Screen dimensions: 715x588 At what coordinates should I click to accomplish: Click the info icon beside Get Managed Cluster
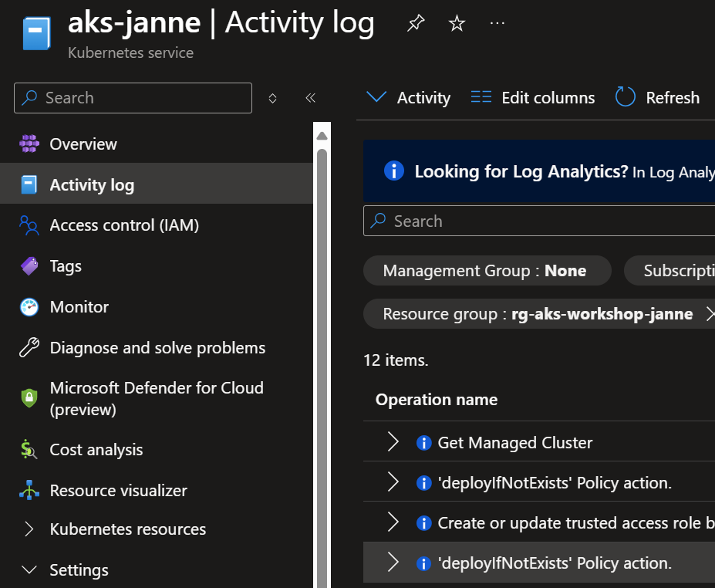[424, 442]
